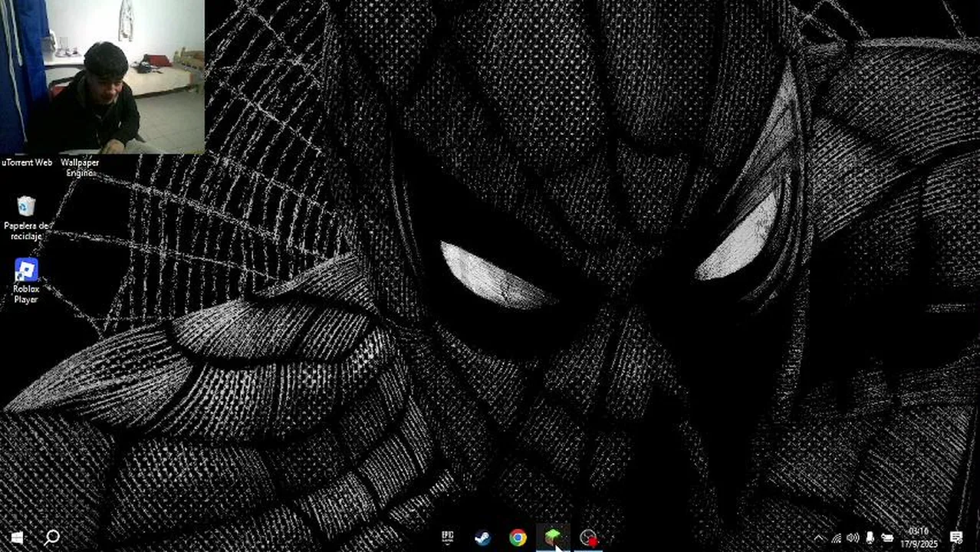The height and width of the screenshot is (552, 980).
Task: Open the Windows Start menu
Action: [x=17, y=537]
